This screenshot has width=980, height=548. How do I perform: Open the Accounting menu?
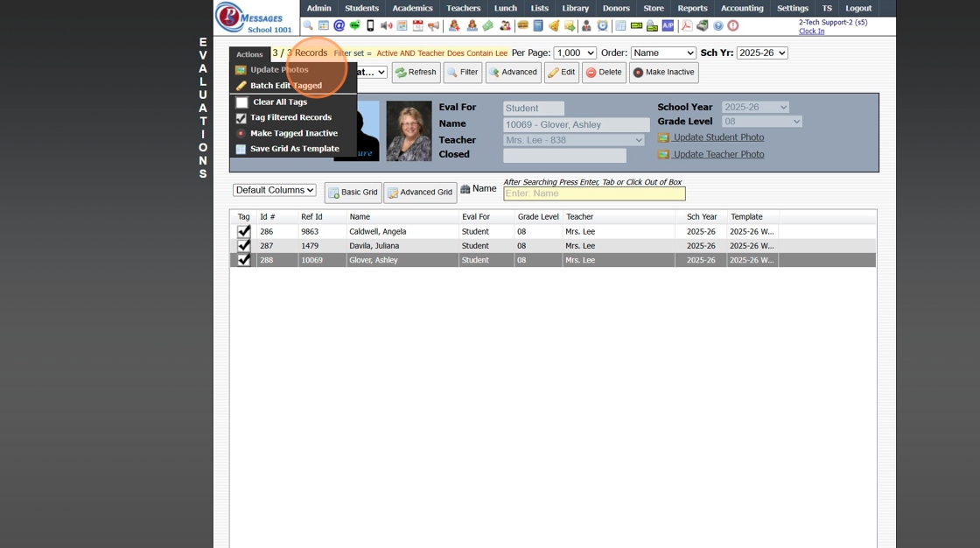click(742, 8)
